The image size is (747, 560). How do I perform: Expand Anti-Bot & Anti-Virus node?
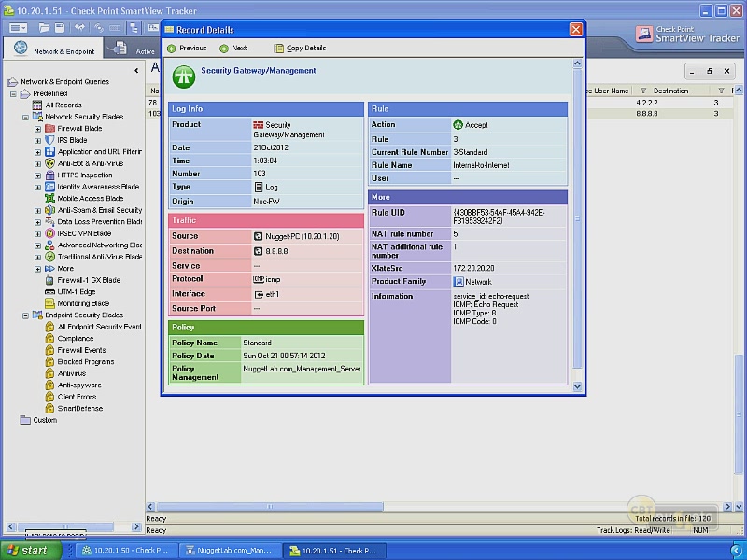click(x=37, y=164)
